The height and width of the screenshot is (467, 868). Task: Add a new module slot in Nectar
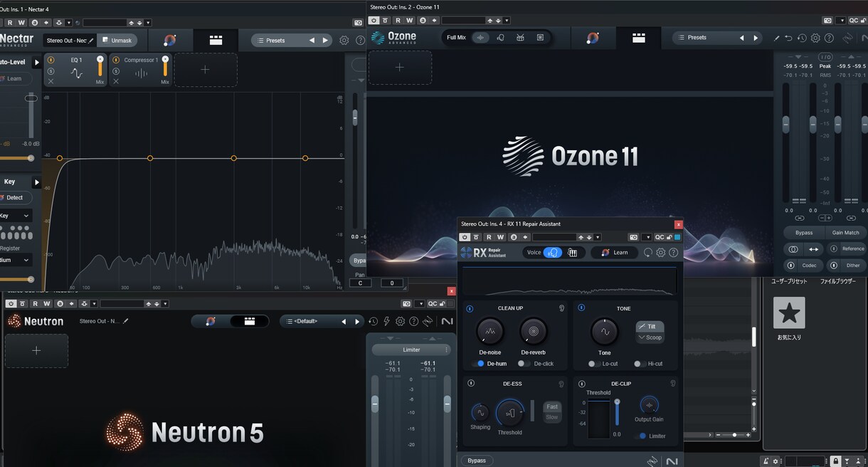(205, 70)
